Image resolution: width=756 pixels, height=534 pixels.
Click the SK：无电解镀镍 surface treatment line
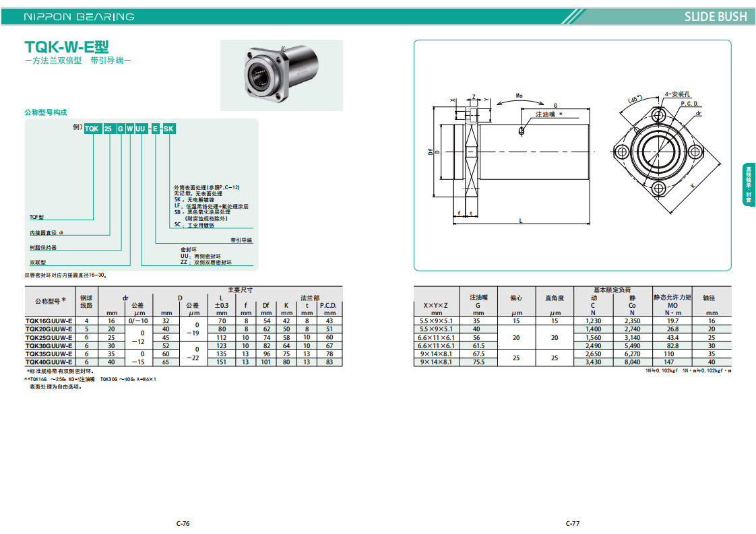(x=194, y=199)
